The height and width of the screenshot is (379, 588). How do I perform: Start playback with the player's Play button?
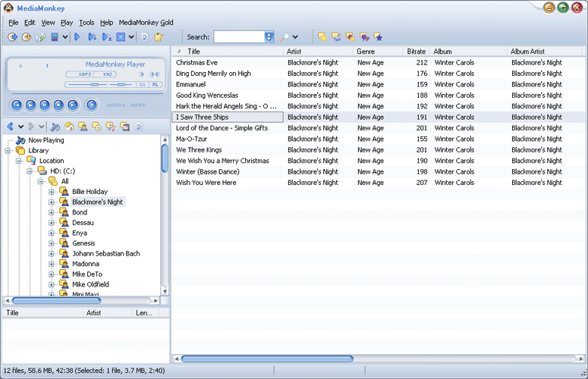[30, 105]
